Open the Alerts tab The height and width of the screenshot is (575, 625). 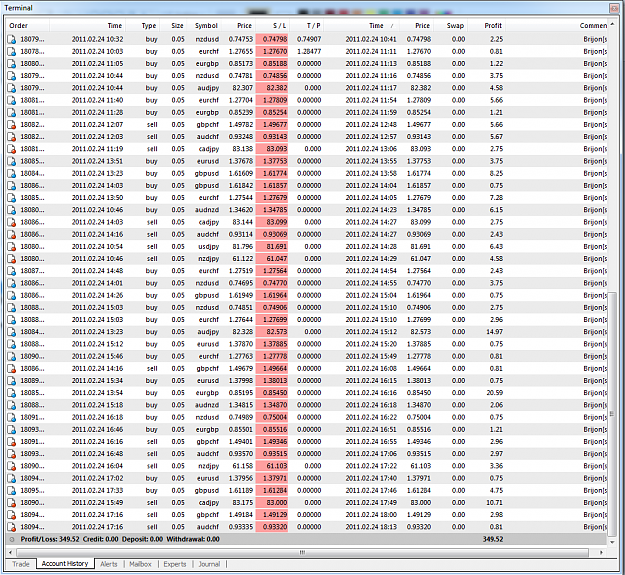coord(109,564)
